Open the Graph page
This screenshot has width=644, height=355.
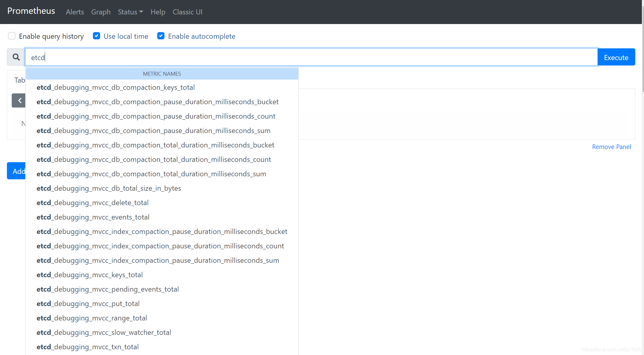(x=101, y=12)
